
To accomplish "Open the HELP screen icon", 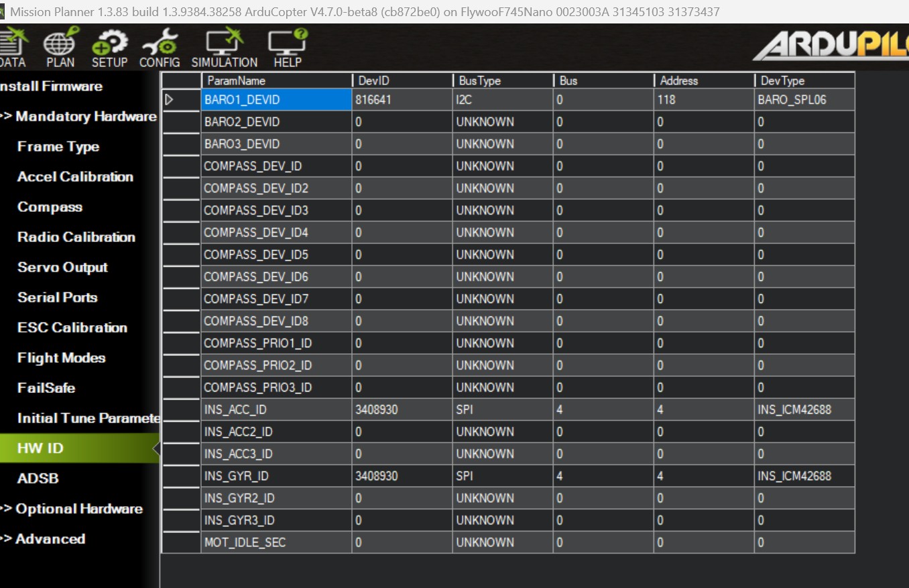I will (288, 48).
